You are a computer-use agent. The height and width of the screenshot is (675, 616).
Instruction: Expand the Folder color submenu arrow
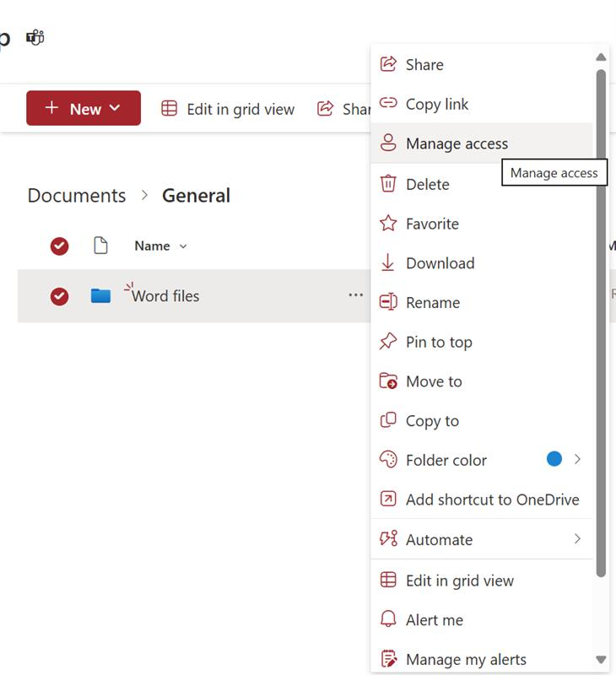coord(577,459)
